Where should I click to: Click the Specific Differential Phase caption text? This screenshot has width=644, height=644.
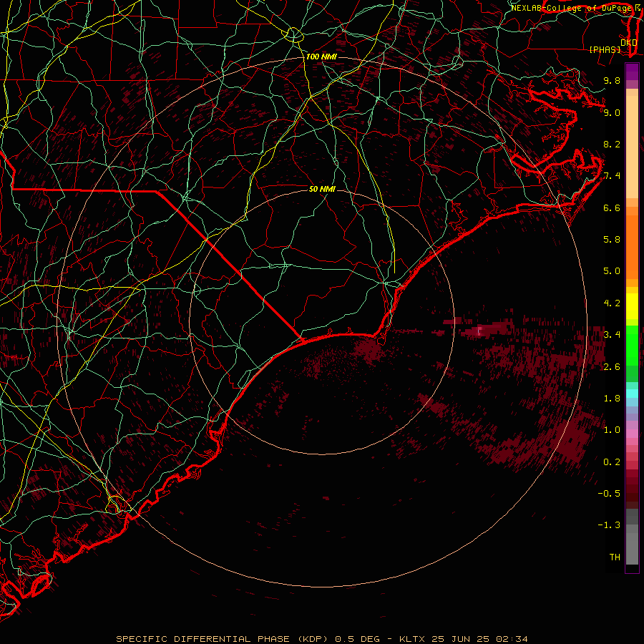tap(321, 639)
